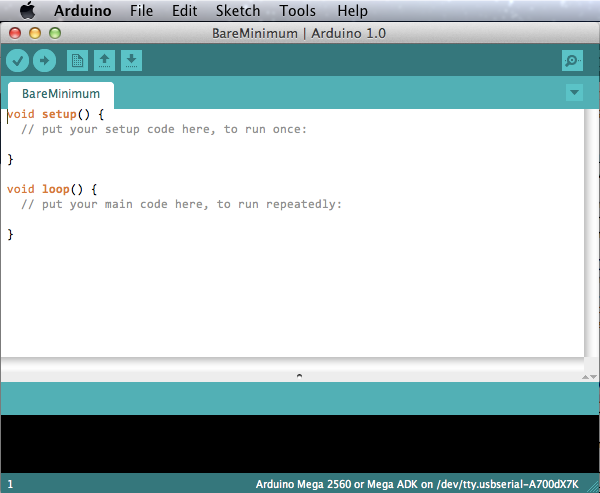Click the black console output area
Image resolution: width=600 pixels, height=493 pixels.
pyautogui.click(x=300, y=443)
